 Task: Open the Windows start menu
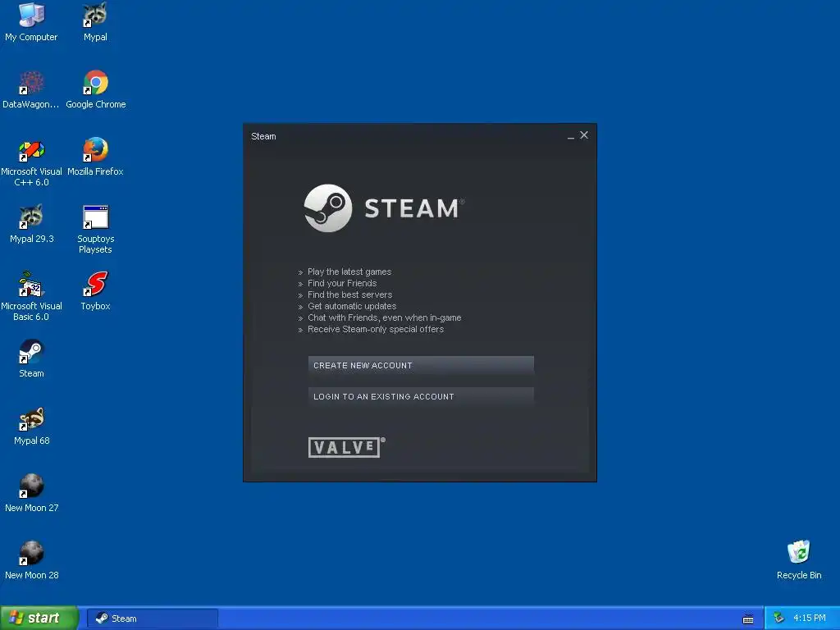coord(39,619)
